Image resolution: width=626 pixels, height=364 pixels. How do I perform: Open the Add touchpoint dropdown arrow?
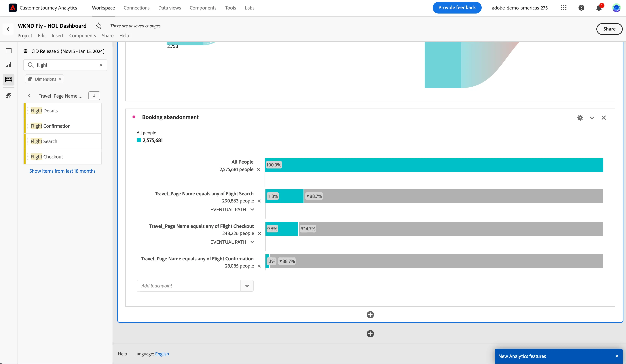[x=247, y=286]
